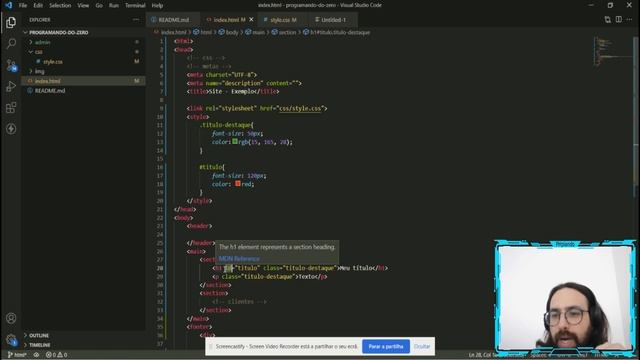Click the errors and warnings count in status bar
The width and height of the screenshot is (640, 360).
pos(56,355)
